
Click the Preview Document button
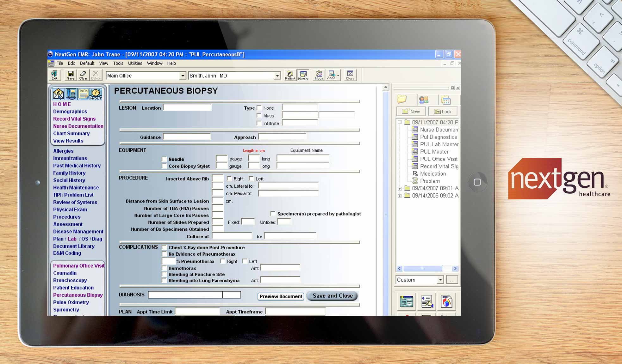(x=280, y=296)
